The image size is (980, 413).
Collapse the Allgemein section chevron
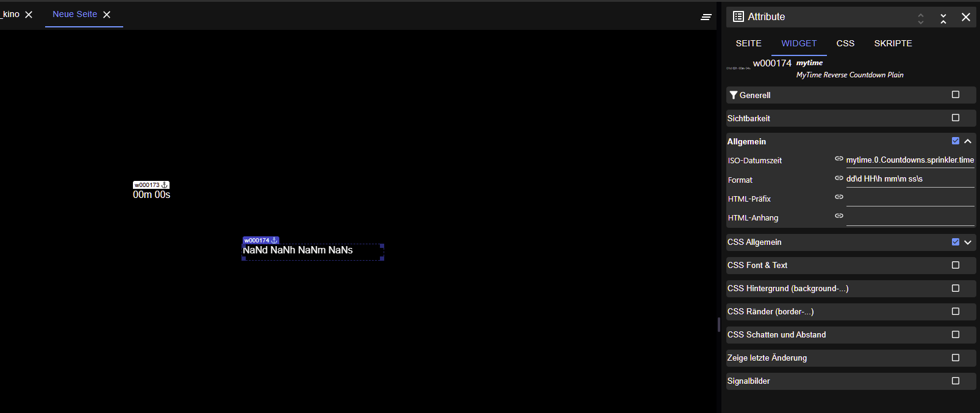click(x=968, y=141)
